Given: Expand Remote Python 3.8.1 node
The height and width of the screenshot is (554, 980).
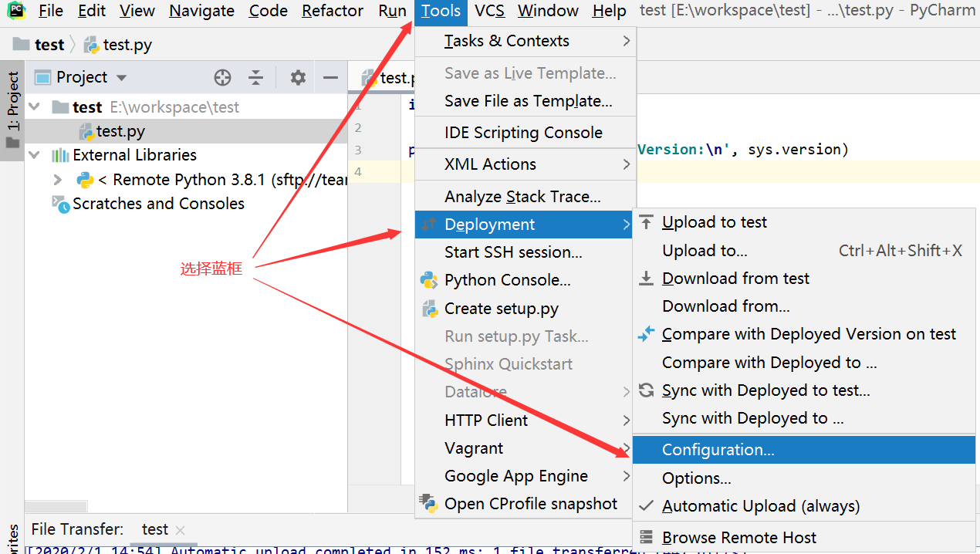Looking at the screenshot, I should (x=57, y=180).
